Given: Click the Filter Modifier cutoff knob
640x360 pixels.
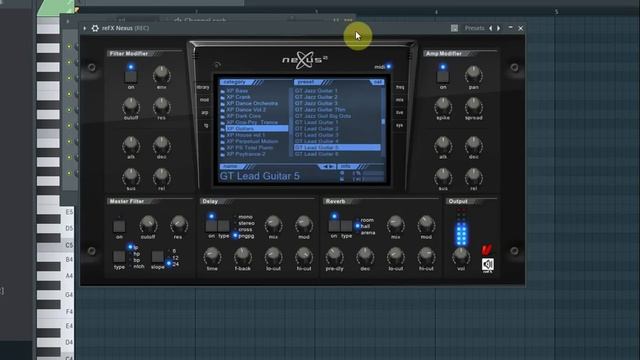Looking at the screenshot, I should [x=131, y=107].
